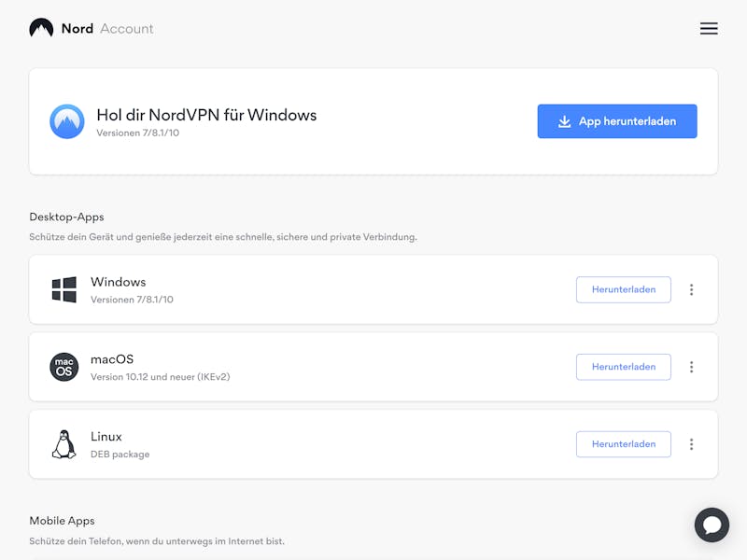Click the Linux penguin icon
This screenshot has height=560, width=747.
coord(63,444)
